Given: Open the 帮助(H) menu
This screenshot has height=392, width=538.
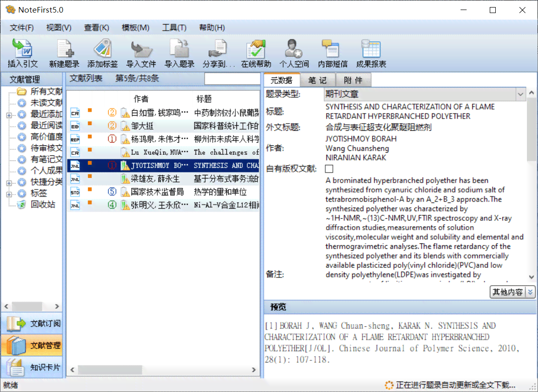Looking at the screenshot, I should [x=212, y=28].
